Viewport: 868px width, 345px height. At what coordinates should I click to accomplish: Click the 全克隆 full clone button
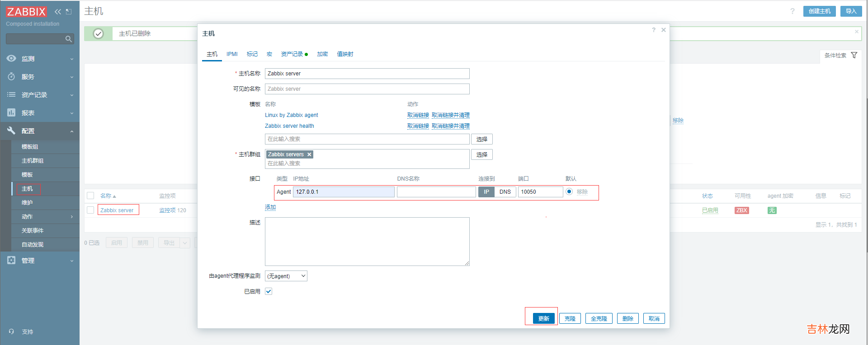click(x=599, y=318)
